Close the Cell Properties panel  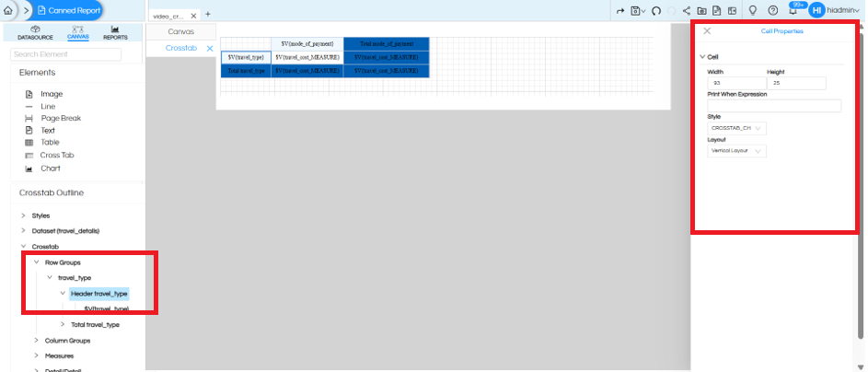pos(707,31)
